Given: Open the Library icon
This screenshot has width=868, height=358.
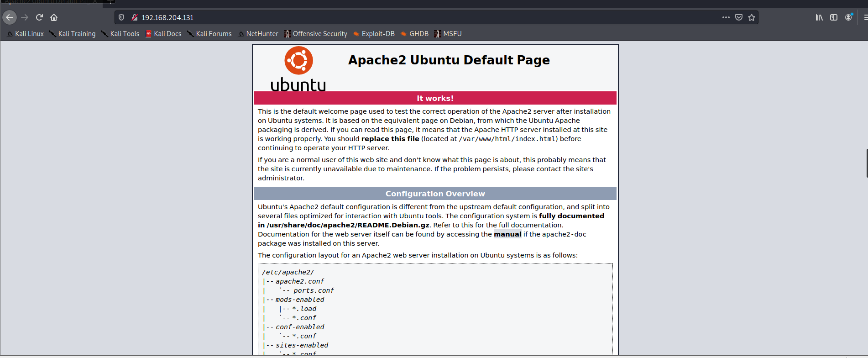Looking at the screenshot, I should (819, 17).
